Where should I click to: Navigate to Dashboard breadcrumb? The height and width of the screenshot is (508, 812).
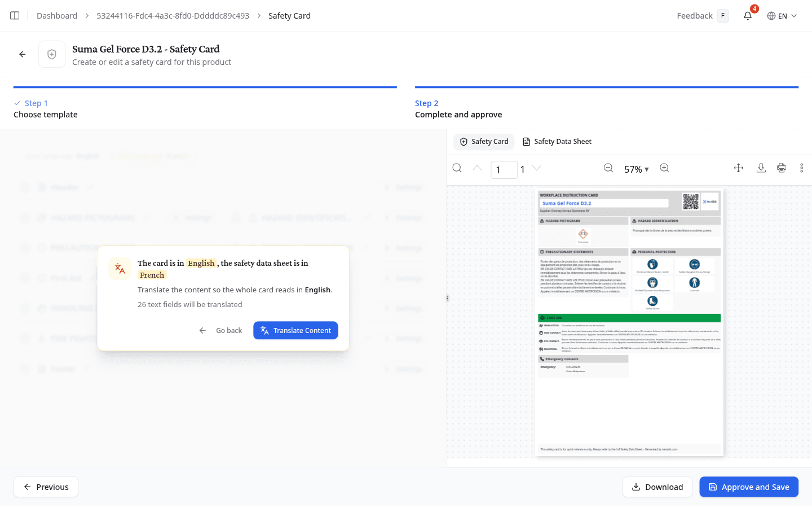point(57,16)
